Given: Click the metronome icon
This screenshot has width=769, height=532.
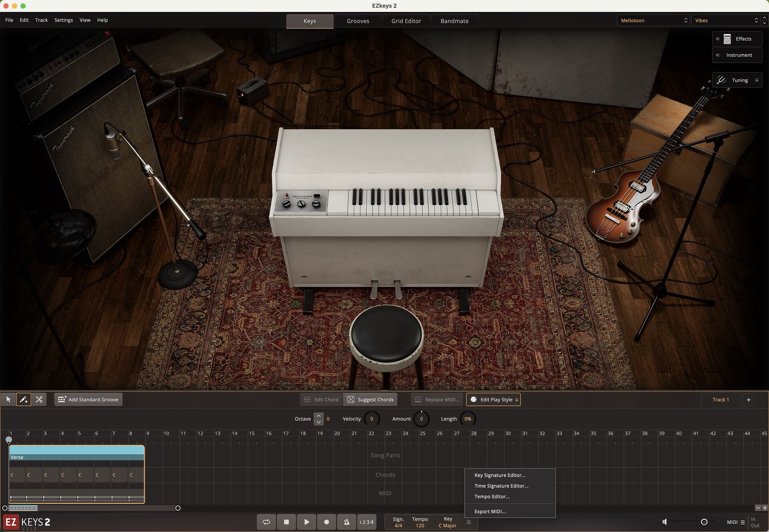Looking at the screenshot, I should (346, 522).
